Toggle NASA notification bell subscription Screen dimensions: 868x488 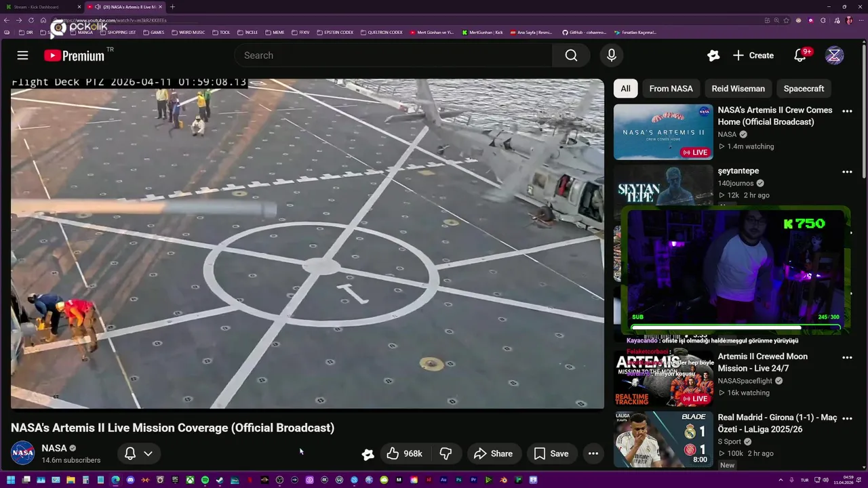(x=130, y=453)
